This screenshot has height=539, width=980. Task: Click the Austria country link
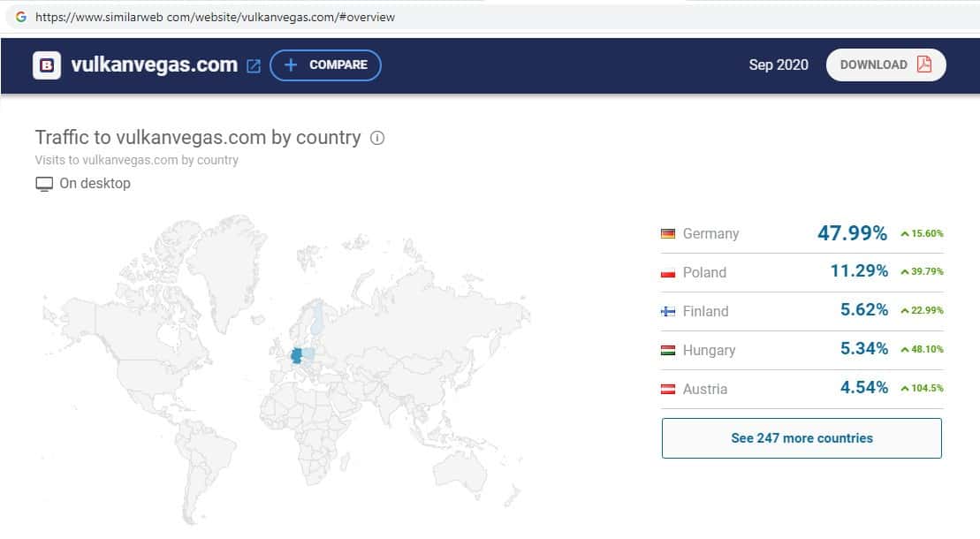tap(705, 389)
